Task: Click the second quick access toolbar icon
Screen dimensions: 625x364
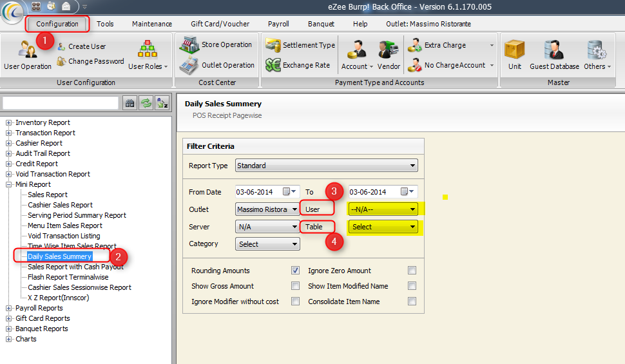Action: click(51, 6)
